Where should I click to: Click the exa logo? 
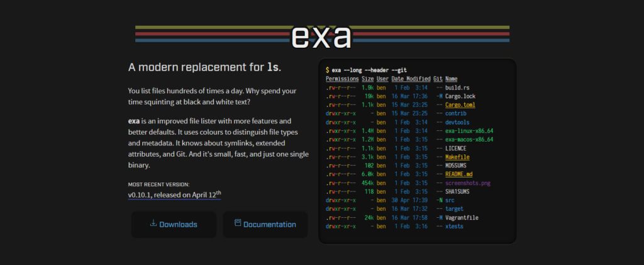(321, 37)
